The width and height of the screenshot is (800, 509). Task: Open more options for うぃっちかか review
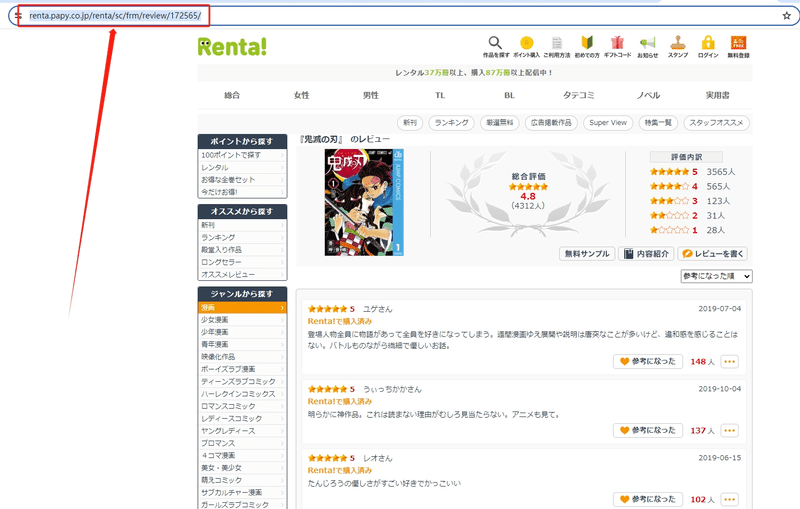pyautogui.click(x=730, y=430)
